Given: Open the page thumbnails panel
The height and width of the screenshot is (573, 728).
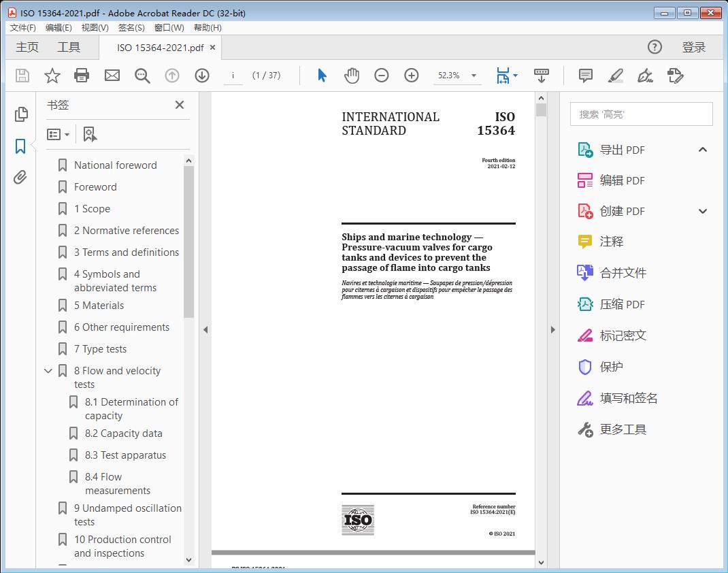Looking at the screenshot, I should coord(20,114).
